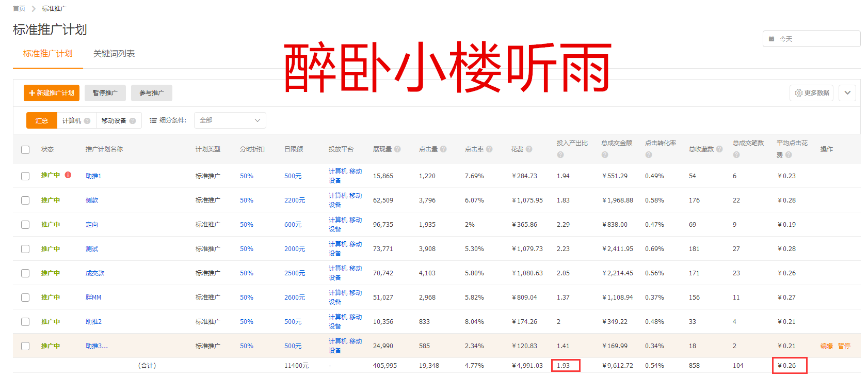Click the 暂停推广 button
The image size is (868, 374).
point(105,93)
